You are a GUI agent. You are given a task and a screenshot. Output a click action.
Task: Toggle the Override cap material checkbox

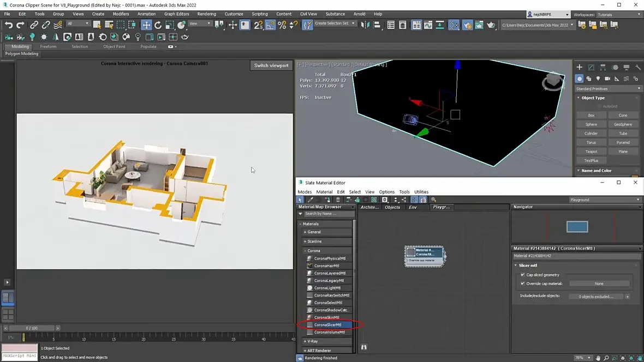523,283
